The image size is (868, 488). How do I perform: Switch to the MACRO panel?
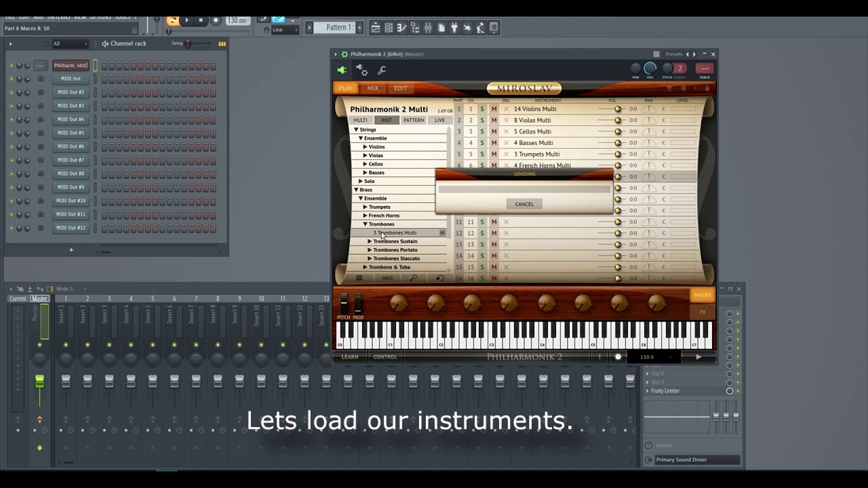pyautogui.click(x=703, y=295)
